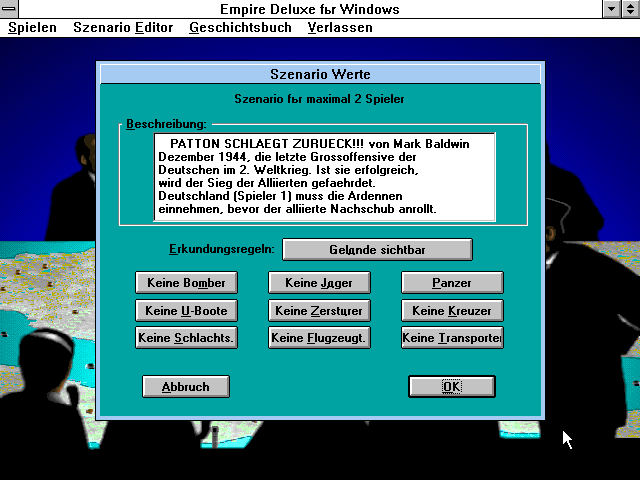The image size is (640, 480).
Task: Click the minimize arrow in the title bar
Action: (x=611, y=9)
